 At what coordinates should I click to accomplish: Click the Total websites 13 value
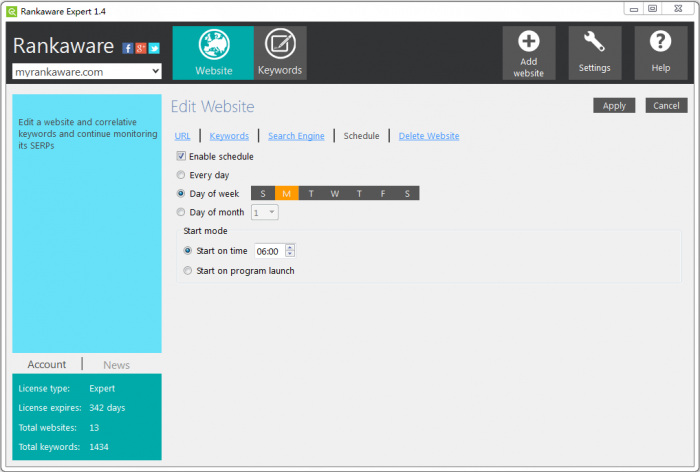(94, 427)
